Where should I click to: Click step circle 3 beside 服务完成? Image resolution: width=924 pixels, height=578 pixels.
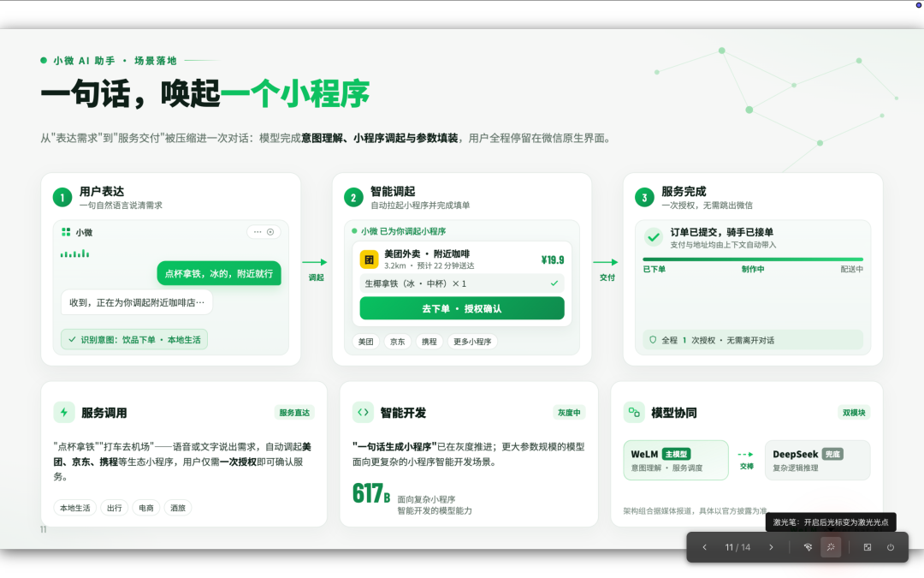pos(644,198)
